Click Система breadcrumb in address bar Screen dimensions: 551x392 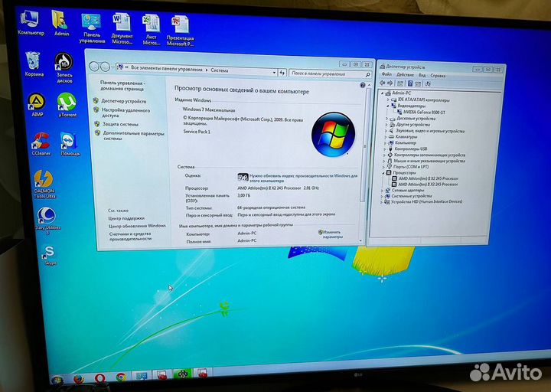tap(220, 70)
